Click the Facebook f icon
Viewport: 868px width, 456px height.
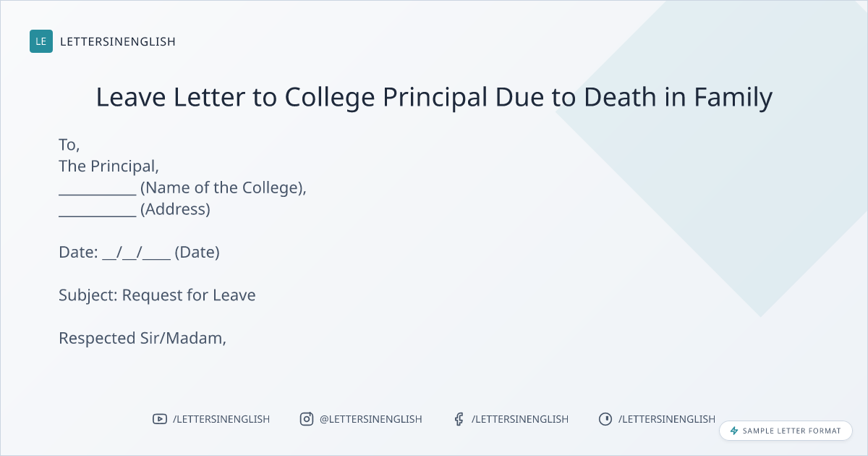pos(459,419)
